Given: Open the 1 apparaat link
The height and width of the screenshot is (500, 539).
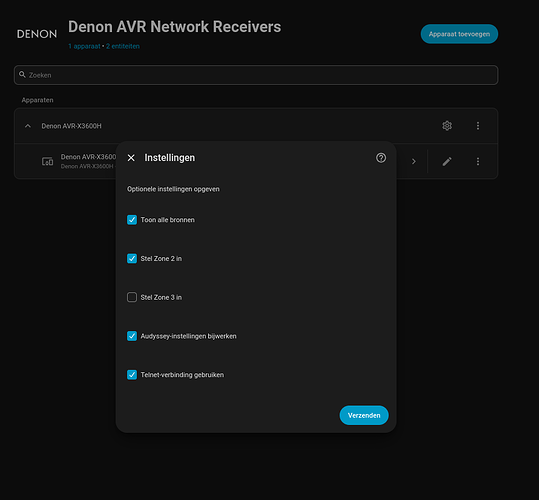Looking at the screenshot, I should click(84, 46).
